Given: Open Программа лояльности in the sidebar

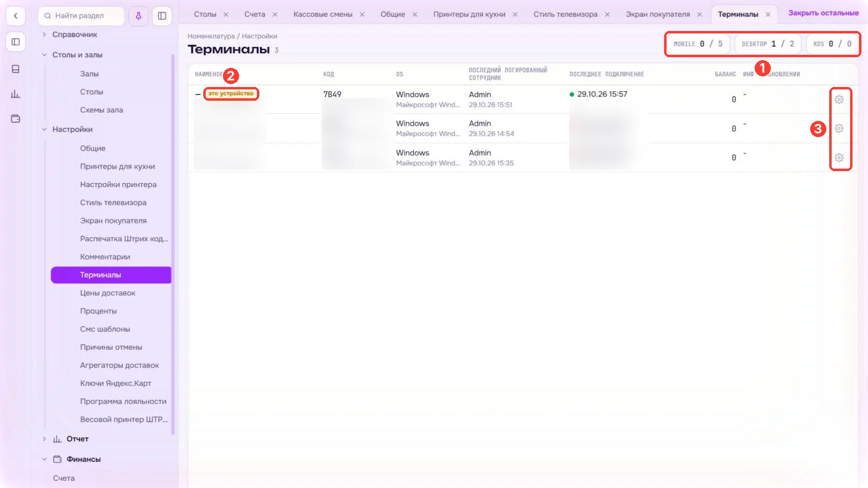Looking at the screenshot, I should [123, 402].
